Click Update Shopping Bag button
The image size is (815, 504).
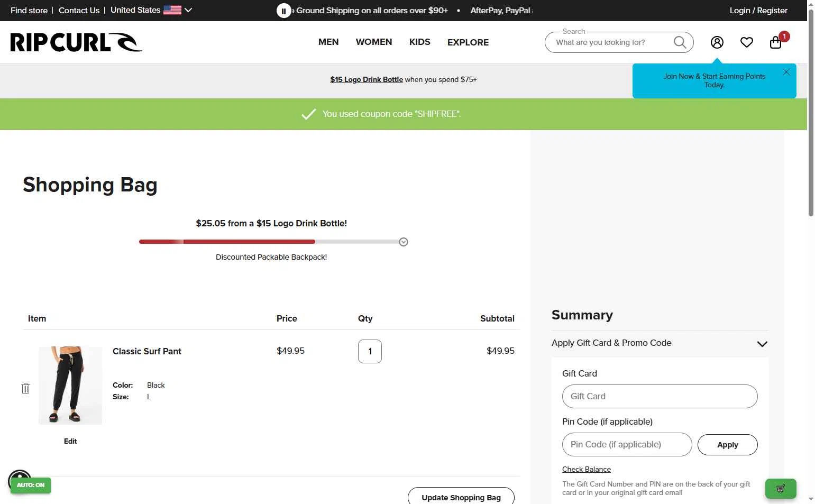(x=461, y=497)
